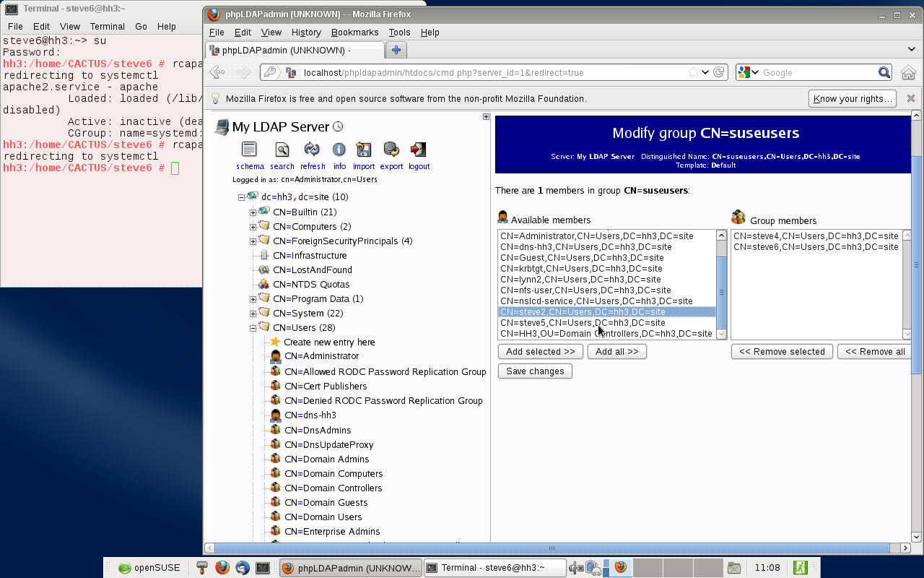Expand the CN=System tree node
Viewport: 924px width, 578px height.
click(x=253, y=314)
